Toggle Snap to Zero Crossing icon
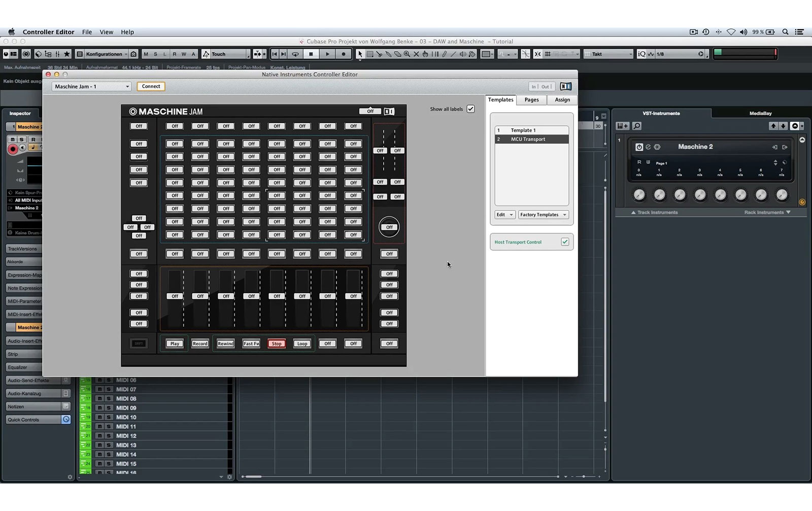812x511 pixels. pos(525,54)
